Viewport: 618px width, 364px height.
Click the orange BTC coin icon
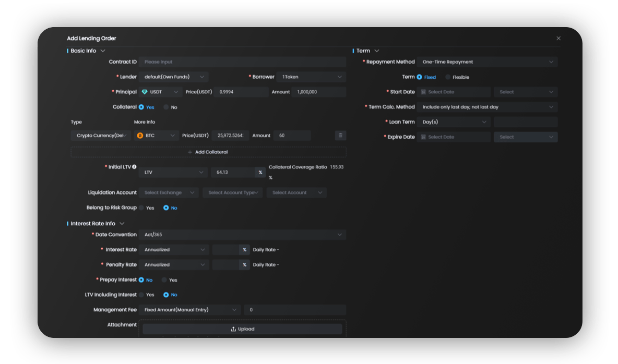point(140,136)
